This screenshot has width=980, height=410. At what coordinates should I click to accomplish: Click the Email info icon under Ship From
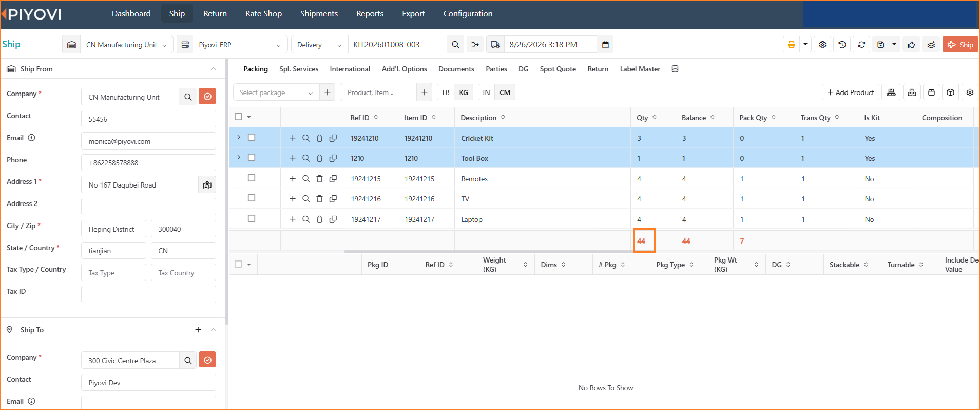tap(31, 138)
